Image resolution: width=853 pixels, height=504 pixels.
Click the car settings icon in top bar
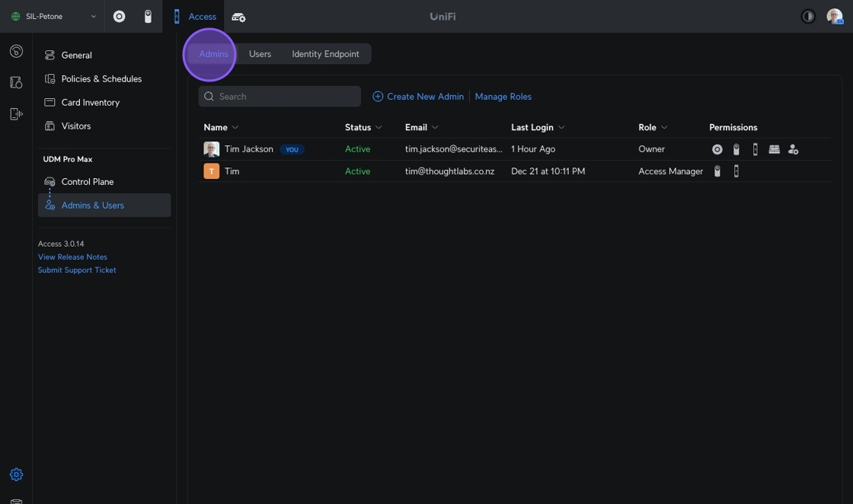(238, 17)
